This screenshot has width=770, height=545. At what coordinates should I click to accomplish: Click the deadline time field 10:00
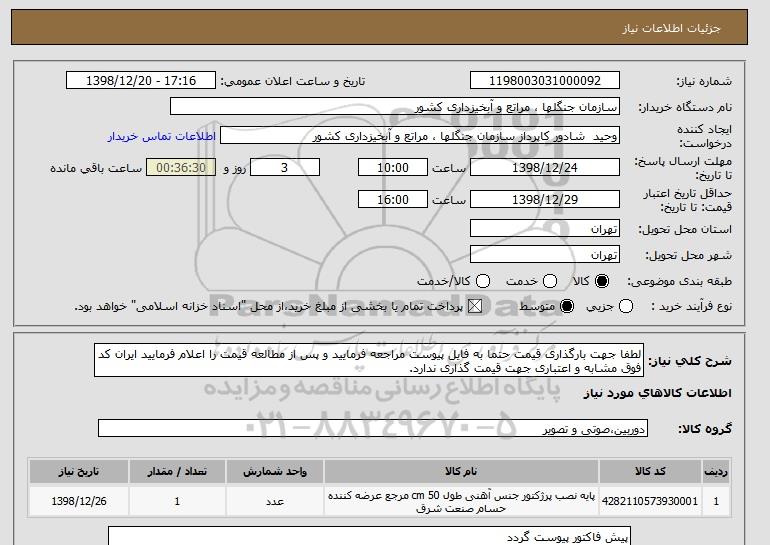393,167
